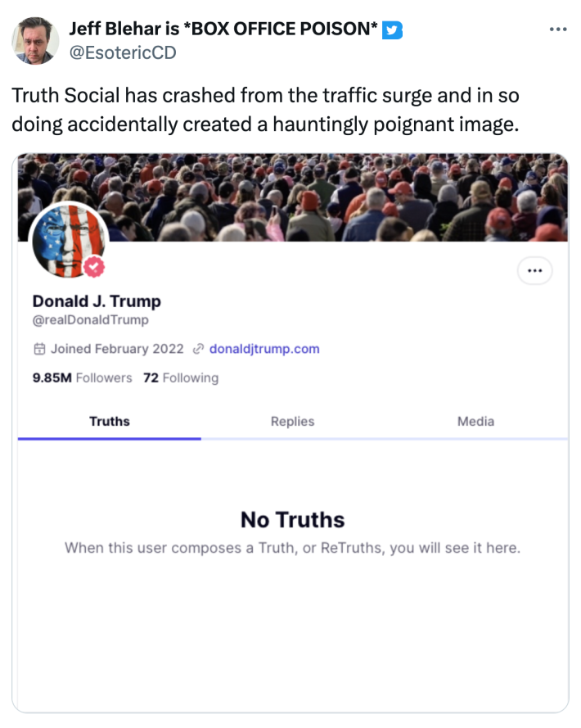Open the profile's three-dot options button
This screenshot has height=728, width=581.
536,271
